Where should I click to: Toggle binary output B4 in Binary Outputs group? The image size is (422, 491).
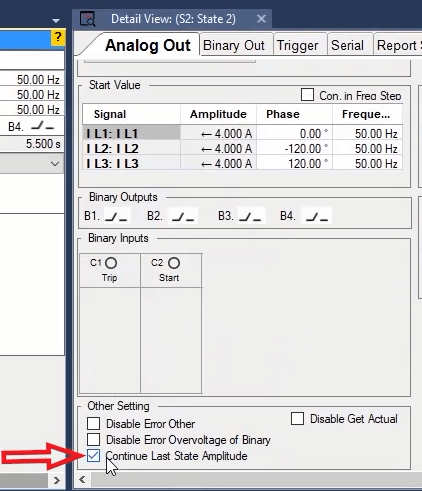point(317,216)
